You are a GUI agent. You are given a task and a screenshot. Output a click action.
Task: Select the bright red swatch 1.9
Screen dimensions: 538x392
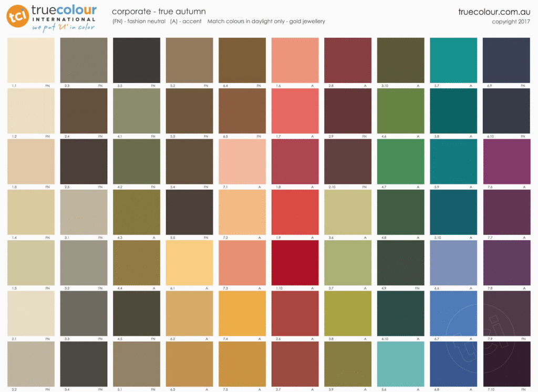coord(295,212)
